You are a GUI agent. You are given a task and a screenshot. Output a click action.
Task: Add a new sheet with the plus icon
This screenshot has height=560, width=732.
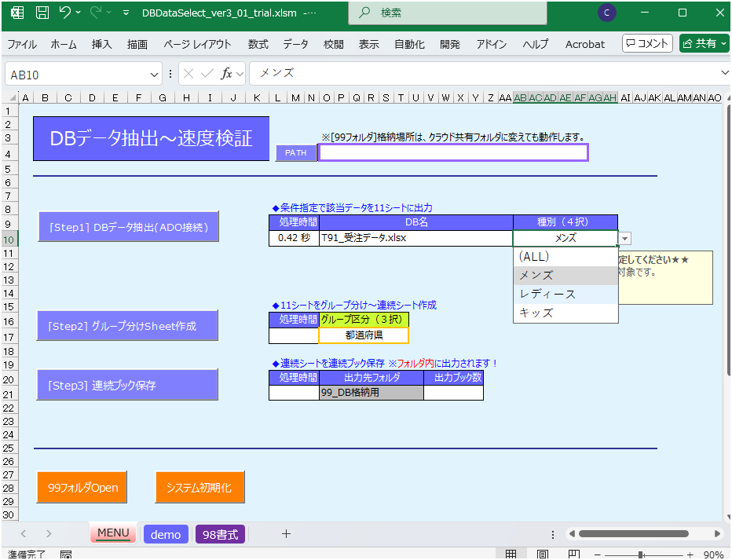[x=286, y=533]
